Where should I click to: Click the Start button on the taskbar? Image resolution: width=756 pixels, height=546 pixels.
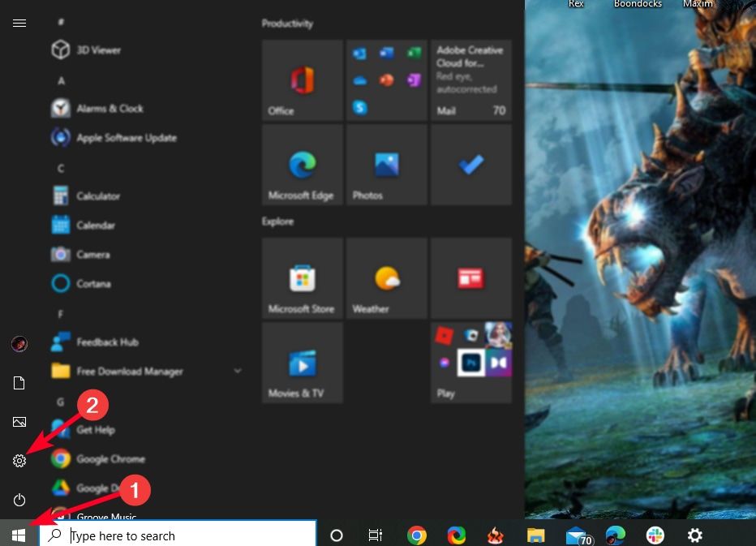18,534
